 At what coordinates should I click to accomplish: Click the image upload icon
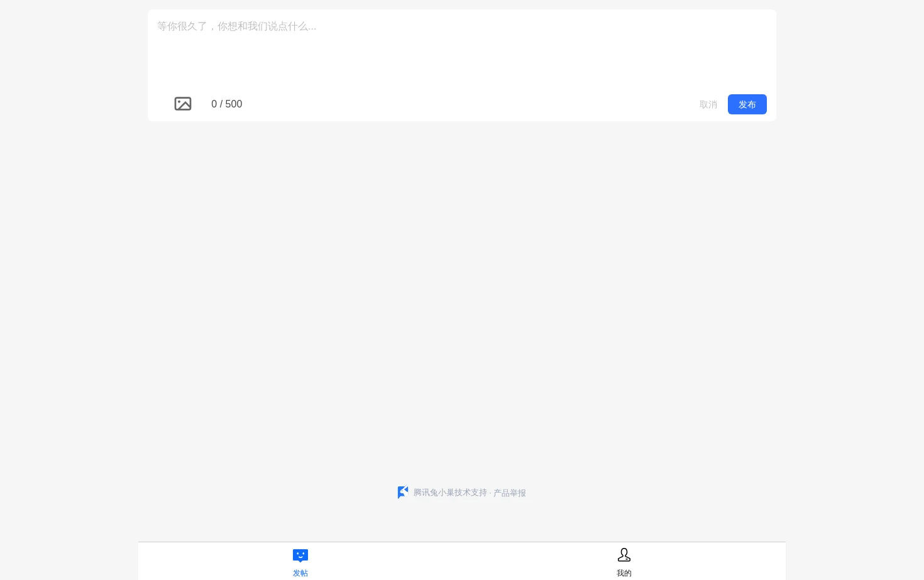183,104
